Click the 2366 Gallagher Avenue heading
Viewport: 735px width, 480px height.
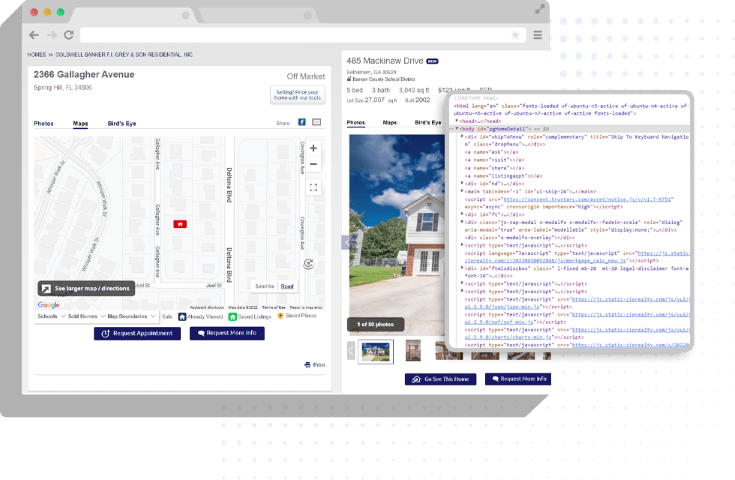[84, 75]
